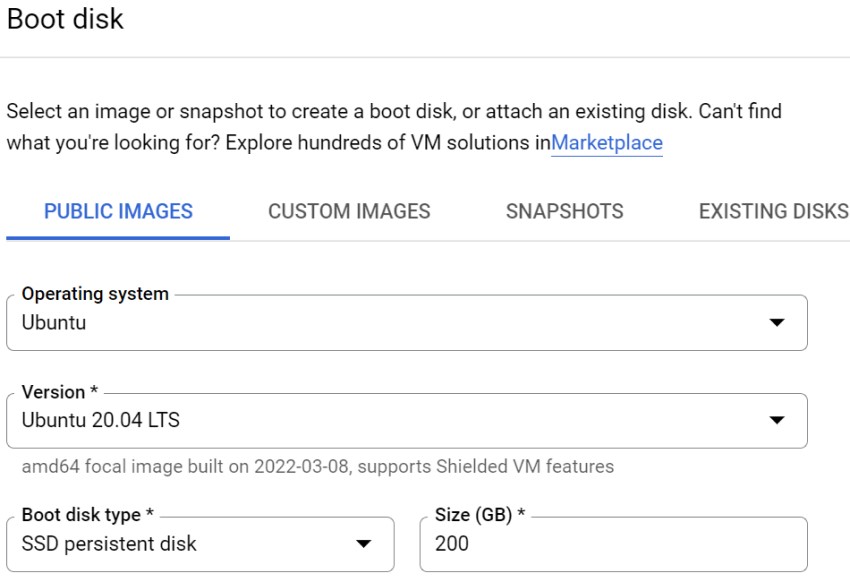Open the Marketplace link
850x582 pixels.
tap(606, 143)
